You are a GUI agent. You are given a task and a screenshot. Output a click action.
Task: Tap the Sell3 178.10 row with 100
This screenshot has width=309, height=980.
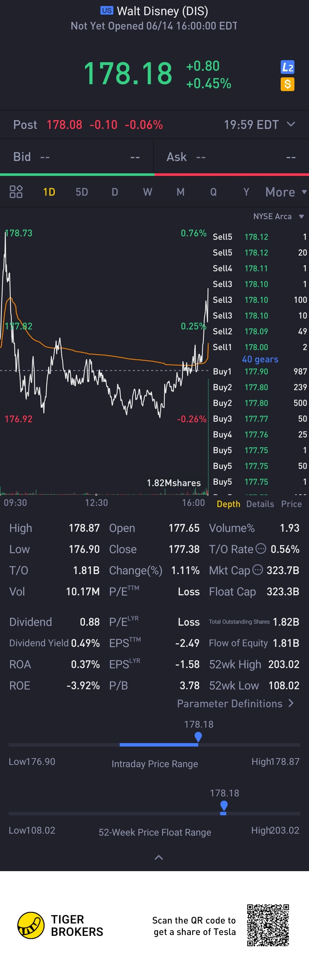(260, 300)
